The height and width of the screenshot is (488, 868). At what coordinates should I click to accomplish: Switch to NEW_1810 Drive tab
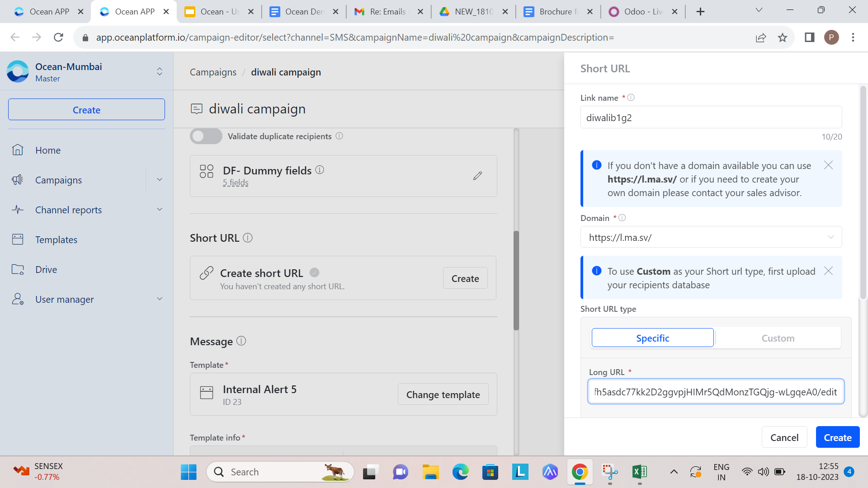click(474, 12)
